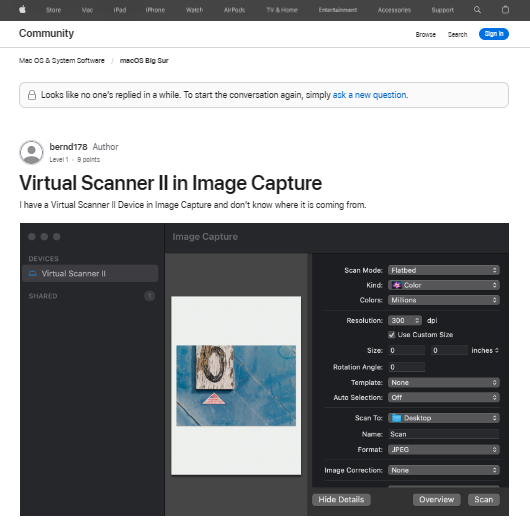Click the Virtual Scanner II post title
Image resolution: width=530 pixels, height=521 pixels.
tap(170, 183)
